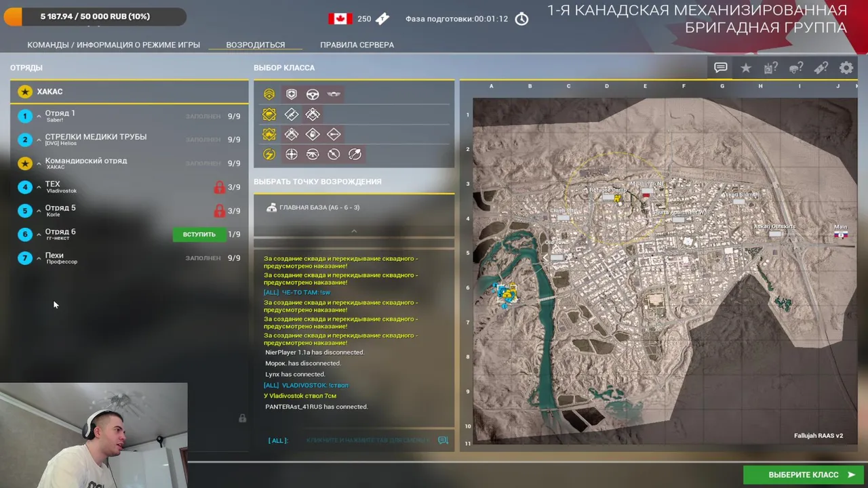This screenshot has width=868, height=488.
Task: Click the red lock on Отряд 5
Action: [x=219, y=211]
